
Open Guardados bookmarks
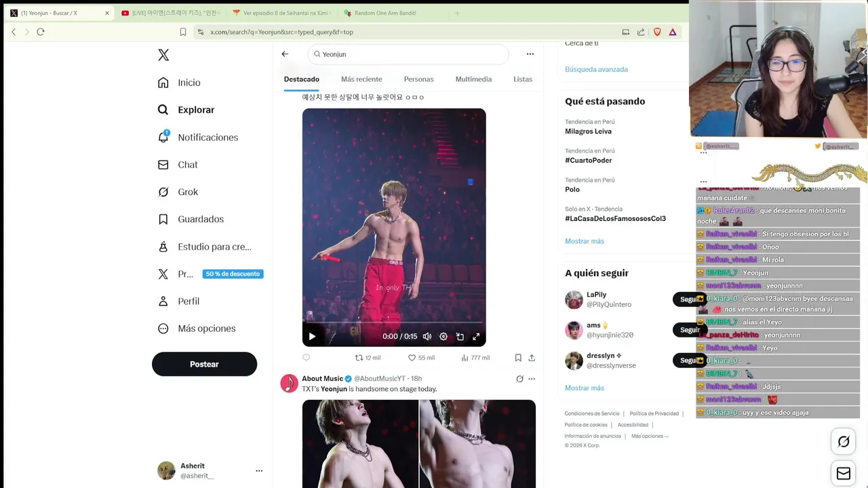click(191, 219)
